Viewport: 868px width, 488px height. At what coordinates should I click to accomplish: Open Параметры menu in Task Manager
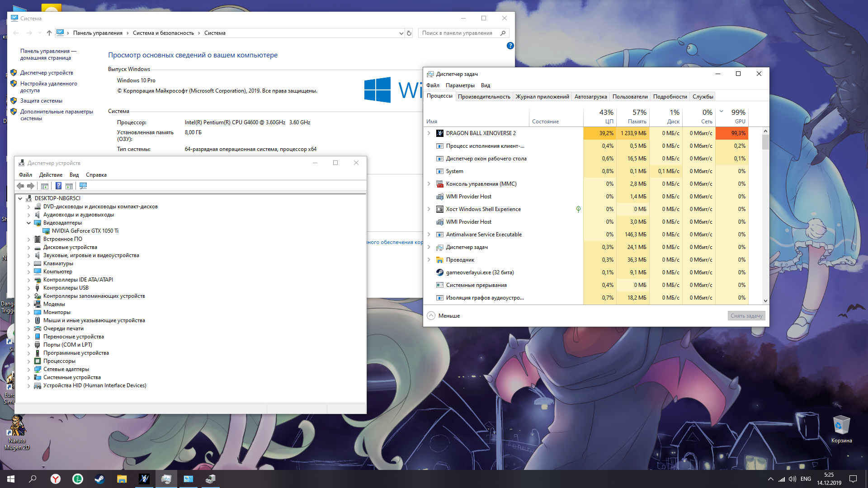coord(460,85)
